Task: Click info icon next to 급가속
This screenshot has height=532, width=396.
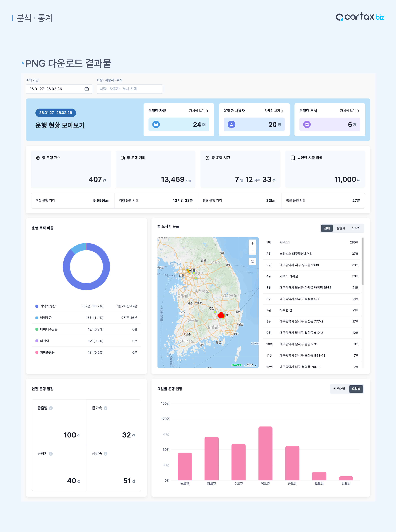Action: pos(105,408)
